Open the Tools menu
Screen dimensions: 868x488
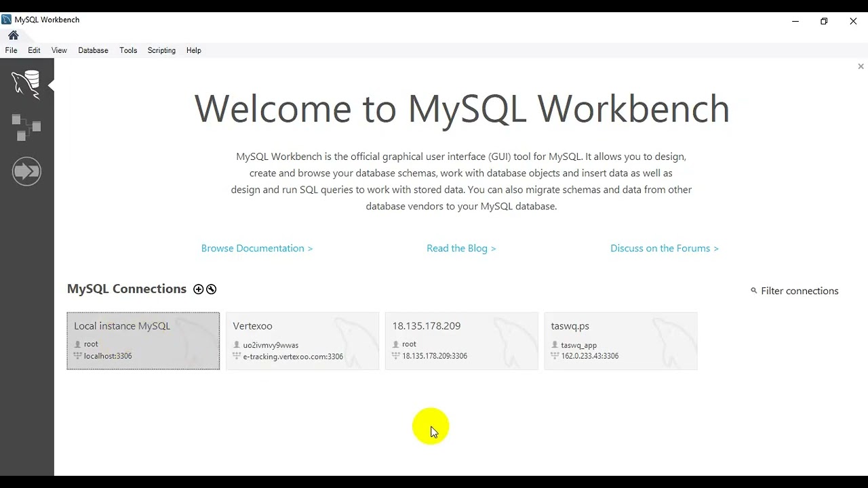pos(128,50)
